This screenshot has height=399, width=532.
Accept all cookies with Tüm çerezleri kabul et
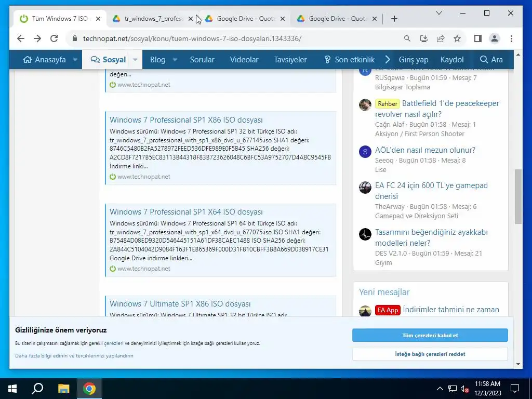coord(430,335)
